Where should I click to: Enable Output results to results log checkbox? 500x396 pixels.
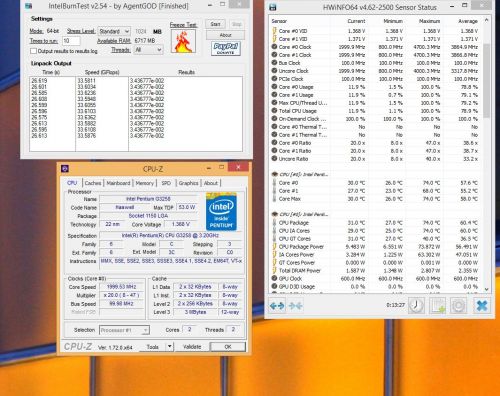click(33, 51)
